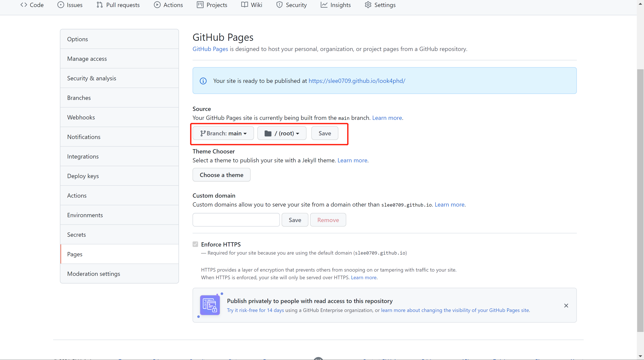
Task: Open Webhooks settings
Action: pos(119,117)
